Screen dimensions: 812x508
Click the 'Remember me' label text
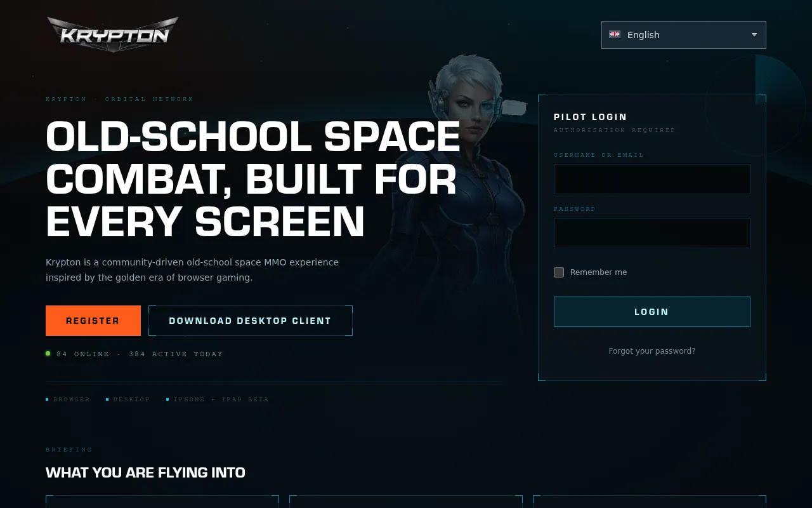point(598,272)
